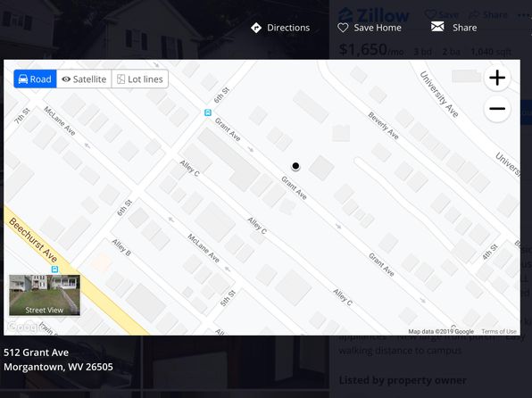Viewport: 532px width, 398px height.
Task: Show Lot lines on map
Action: tap(140, 79)
